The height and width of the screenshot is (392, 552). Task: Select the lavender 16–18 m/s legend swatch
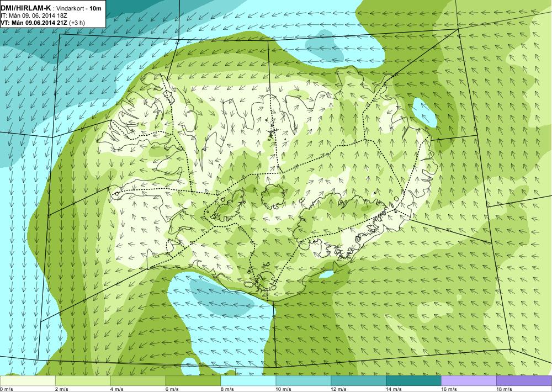click(469, 381)
